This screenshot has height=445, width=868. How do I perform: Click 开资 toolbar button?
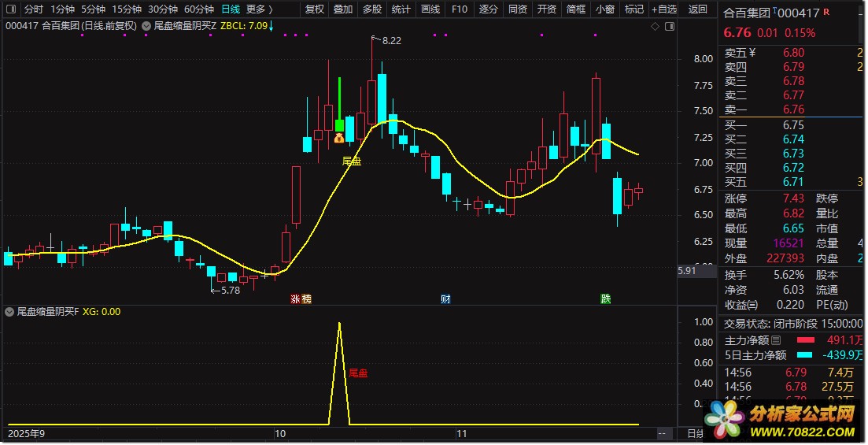click(546, 9)
